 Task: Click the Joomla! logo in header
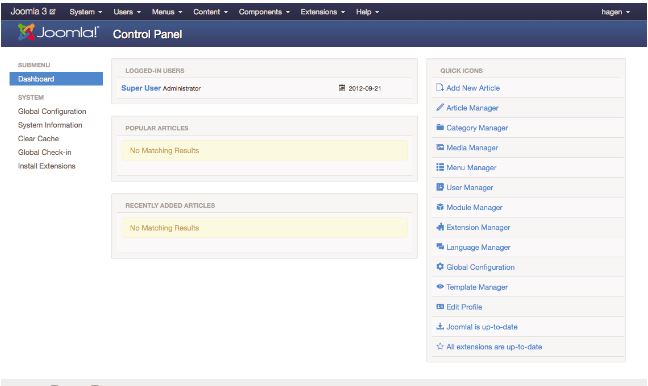(x=58, y=32)
